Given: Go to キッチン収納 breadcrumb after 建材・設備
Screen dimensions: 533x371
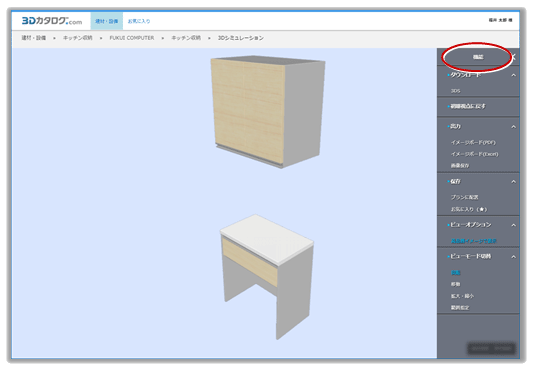Looking at the screenshot, I should click(78, 38).
